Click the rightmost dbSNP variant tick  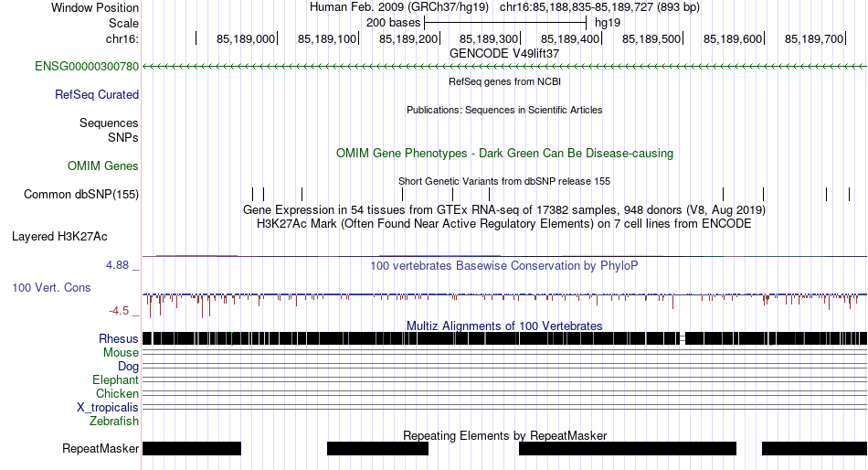849,194
